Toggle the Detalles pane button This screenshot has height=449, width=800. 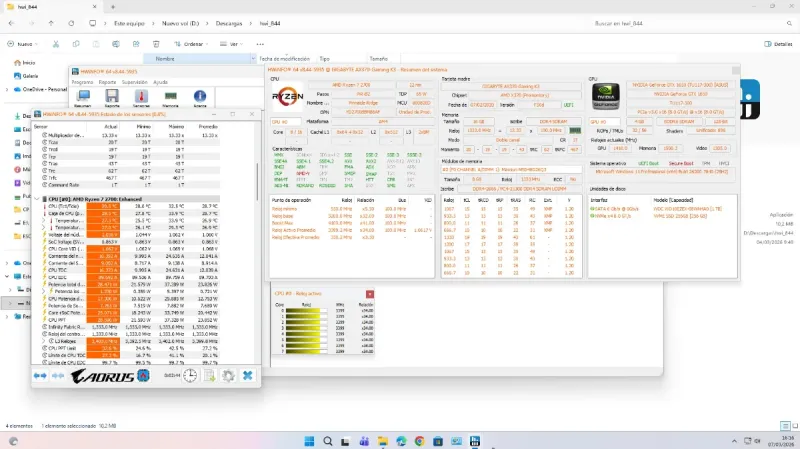(779, 44)
